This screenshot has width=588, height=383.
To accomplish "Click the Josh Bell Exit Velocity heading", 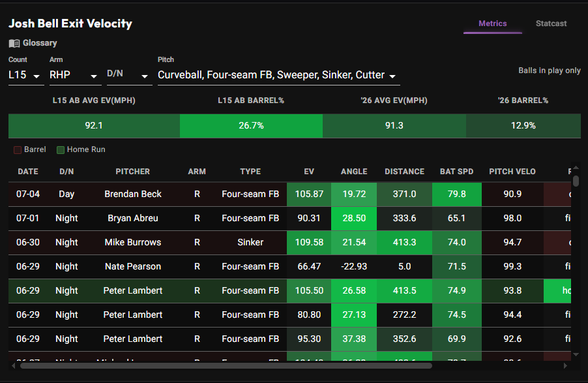I will (70, 23).
